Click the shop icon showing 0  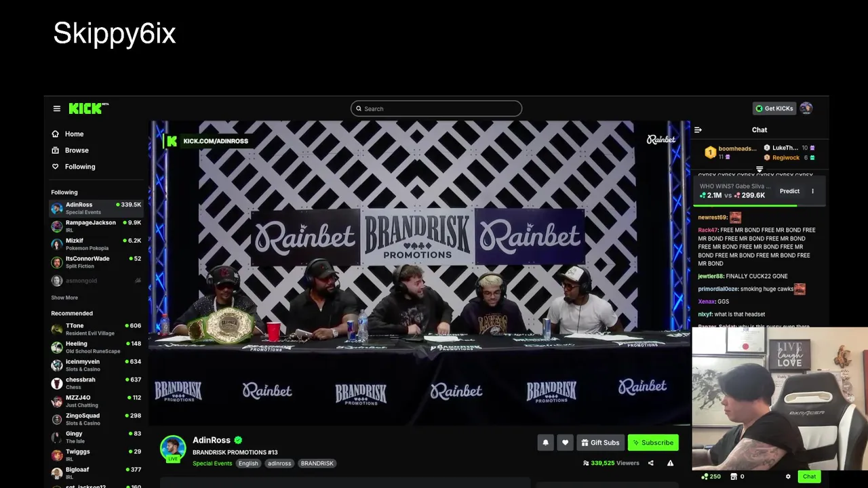tap(734, 476)
